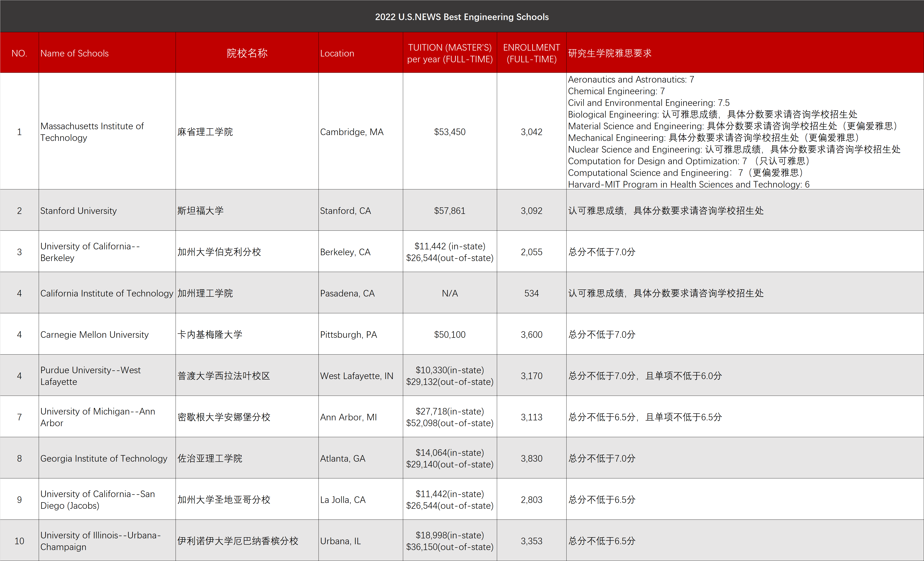Click 'Aeronautics and Astronautics: 7' line

pyautogui.click(x=631, y=80)
